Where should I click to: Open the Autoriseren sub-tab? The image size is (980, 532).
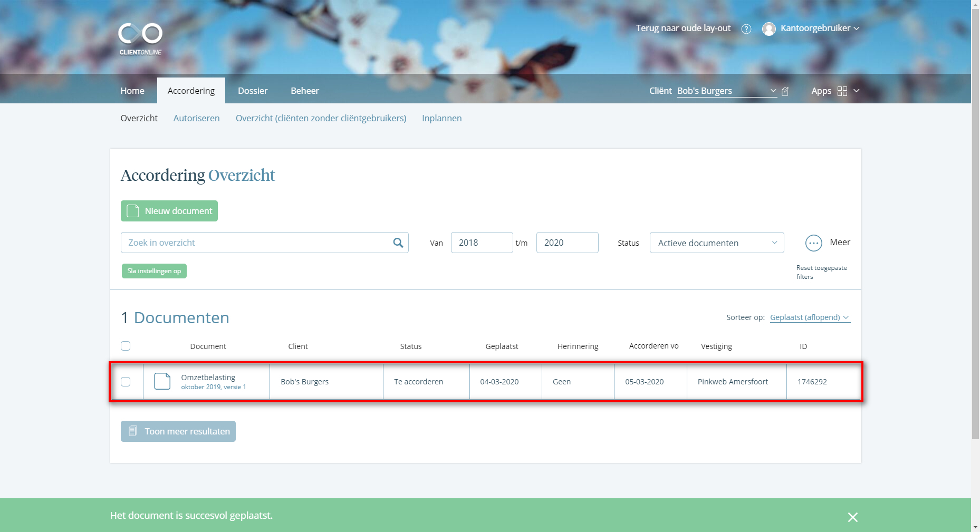(197, 118)
